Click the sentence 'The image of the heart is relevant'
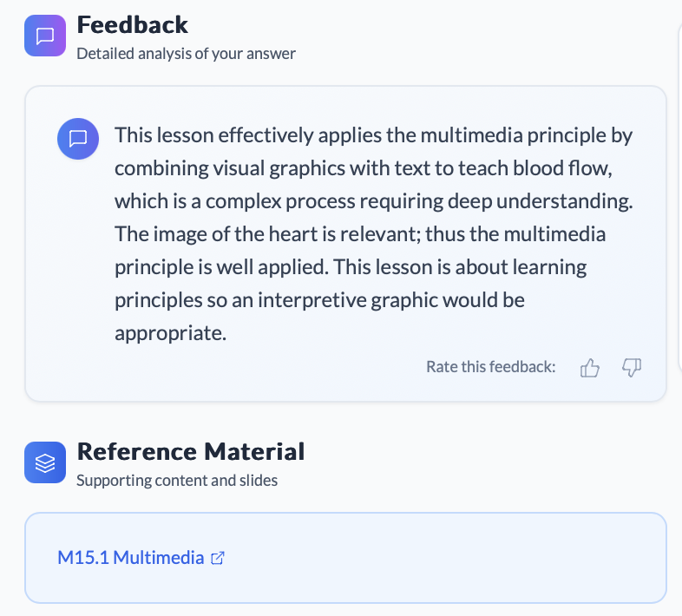Screen dimensions: 682x616 point(260,234)
